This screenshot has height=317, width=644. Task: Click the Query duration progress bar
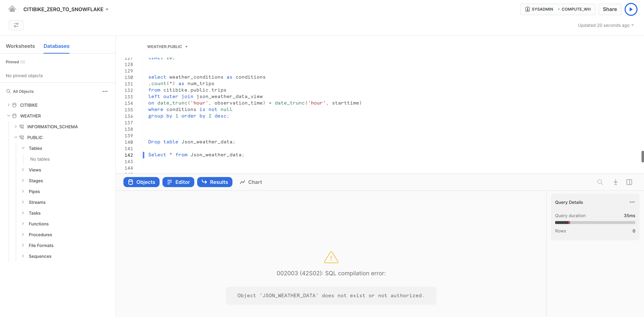click(595, 222)
